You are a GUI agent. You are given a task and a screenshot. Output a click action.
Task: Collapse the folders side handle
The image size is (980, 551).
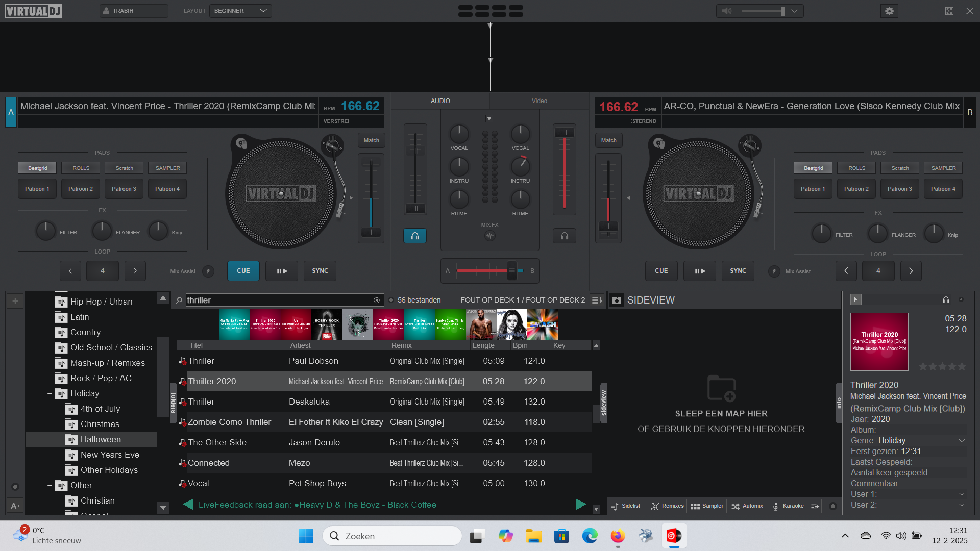(x=174, y=403)
